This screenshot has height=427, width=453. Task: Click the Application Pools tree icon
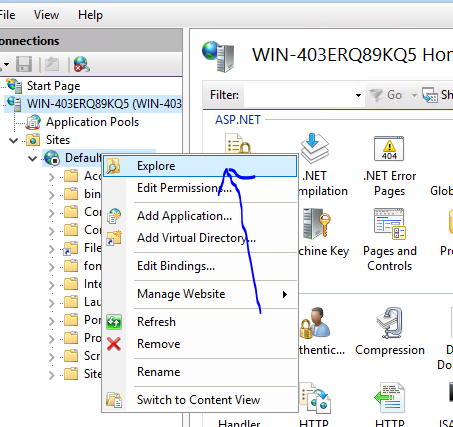point(33,122)
